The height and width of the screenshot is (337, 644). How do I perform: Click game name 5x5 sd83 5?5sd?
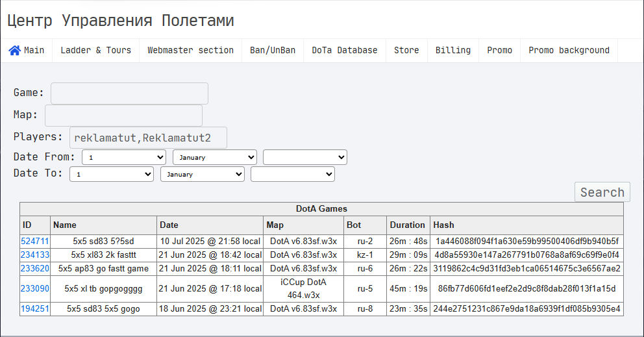(x=103, y=242)
